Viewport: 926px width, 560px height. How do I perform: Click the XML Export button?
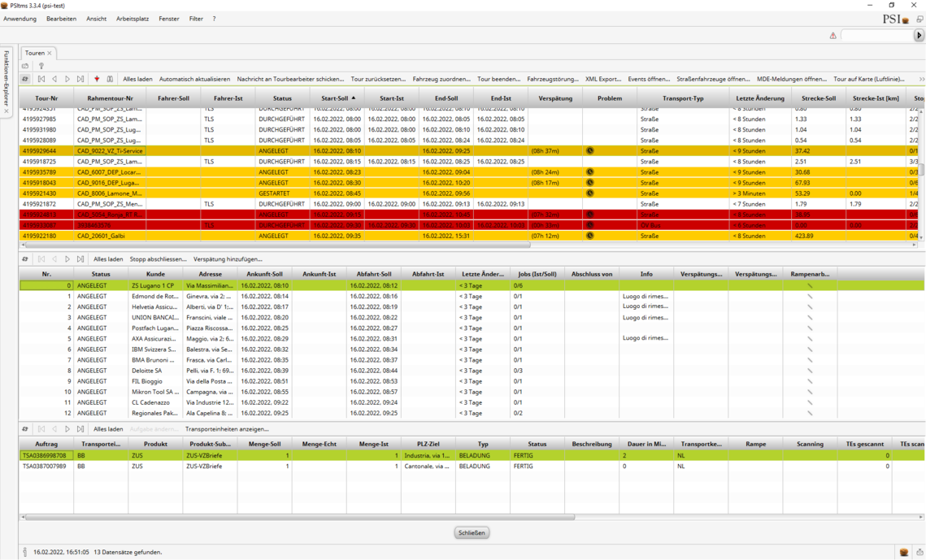[604, 79]
